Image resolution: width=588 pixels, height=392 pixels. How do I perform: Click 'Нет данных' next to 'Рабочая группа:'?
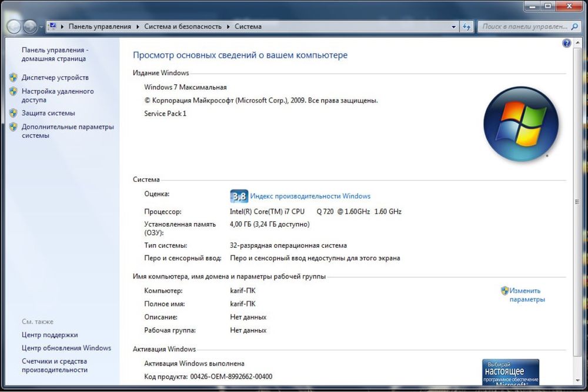[x=248, y=330]
